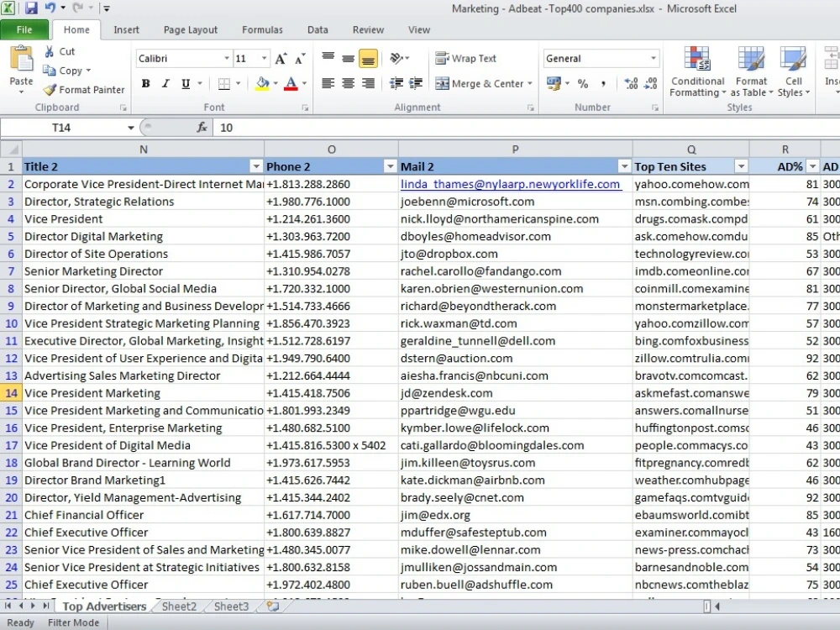840x630 pixels.
Task: Open the Top Ten Sites filter dropdown
Action: tap(741, 166)
